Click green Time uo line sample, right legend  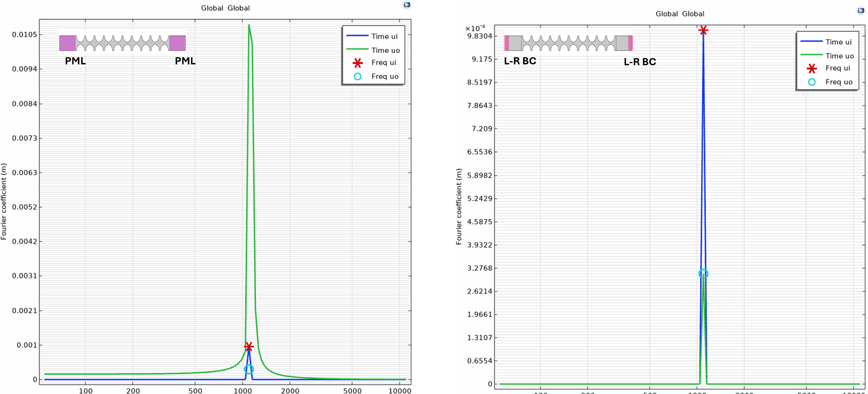point(811,55)
